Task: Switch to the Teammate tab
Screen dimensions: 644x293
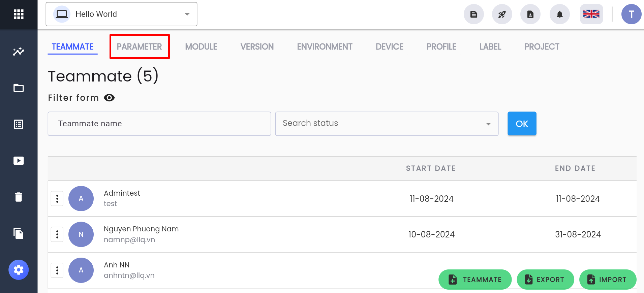Action: point(72,47)
